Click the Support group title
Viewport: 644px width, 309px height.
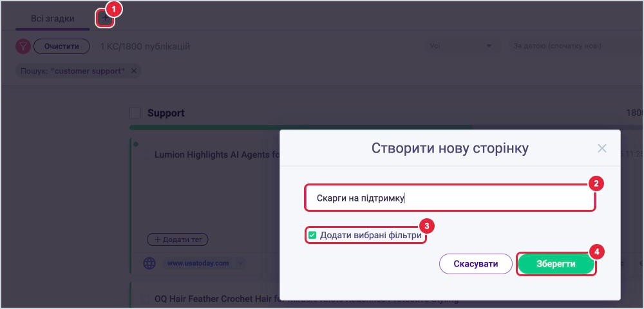(x=166, y=113)
